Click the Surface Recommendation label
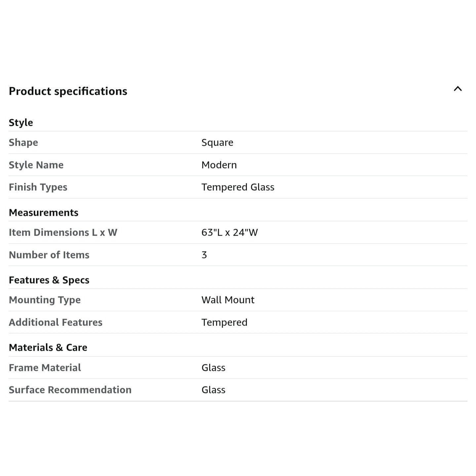 click(70, 390)
